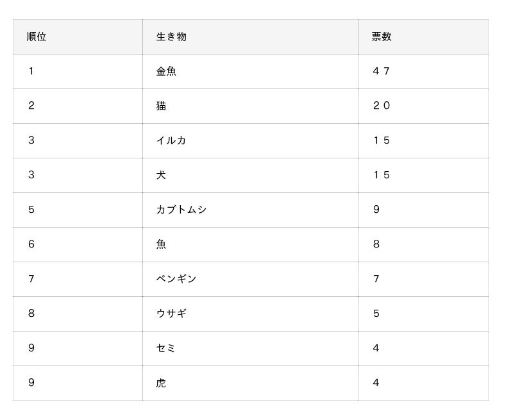Click the 猫 cell
Image resolution: width=513 pixels, height=420 pixels.
tap(161, 106)
